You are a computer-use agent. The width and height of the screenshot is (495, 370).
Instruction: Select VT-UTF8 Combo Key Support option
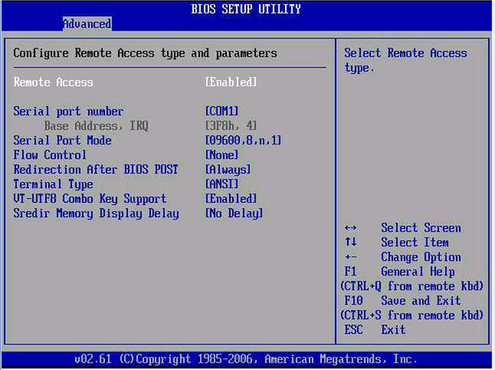point(90,199)
